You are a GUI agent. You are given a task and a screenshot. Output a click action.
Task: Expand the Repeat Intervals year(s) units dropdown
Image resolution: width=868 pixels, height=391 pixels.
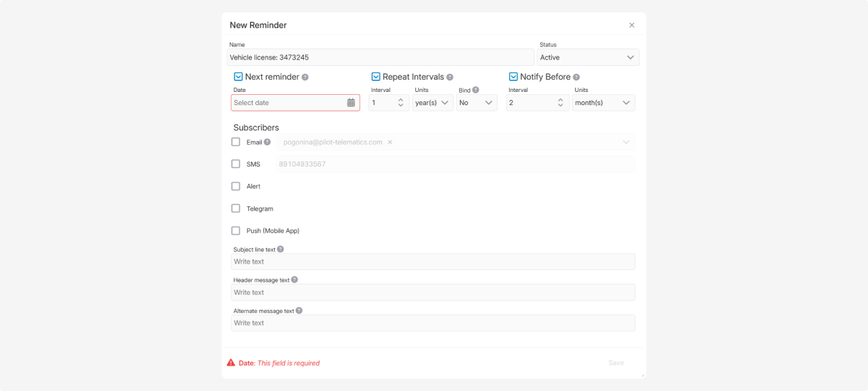pyautogui.click(x=433, y=103)
